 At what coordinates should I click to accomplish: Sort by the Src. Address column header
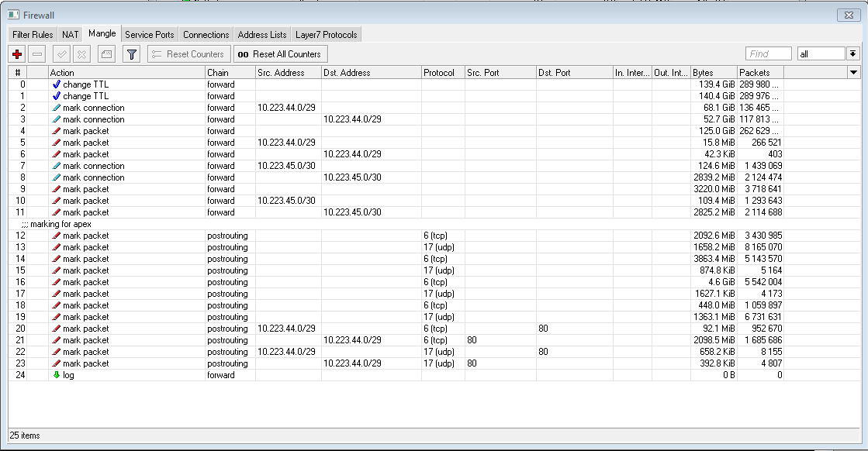pyautogui.click(x=289, y=72)
